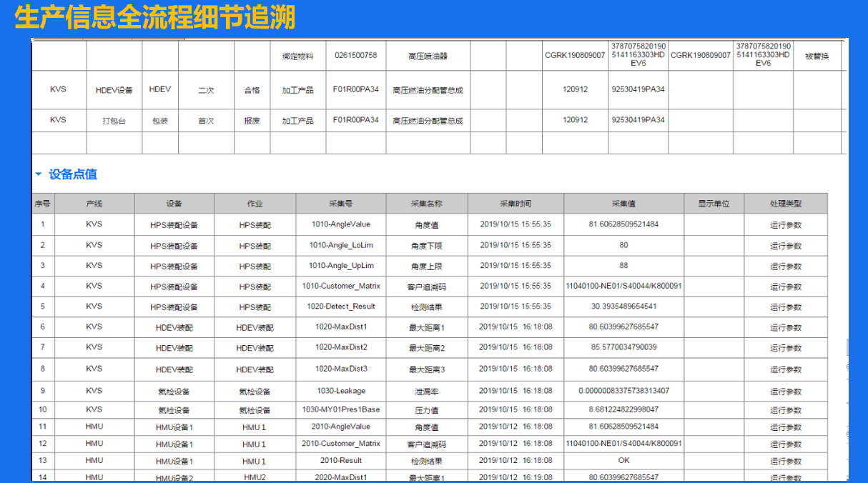The image size is (868, 483).
Task: Click the 序号 column header
Action: [x=42, y=204]
